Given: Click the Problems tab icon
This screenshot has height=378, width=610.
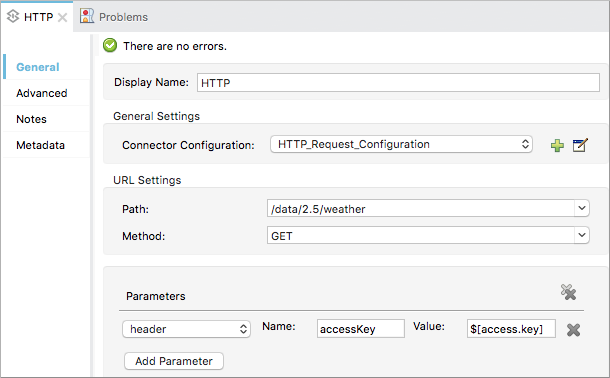Looking at the screenshot, I should pos(87,16).
